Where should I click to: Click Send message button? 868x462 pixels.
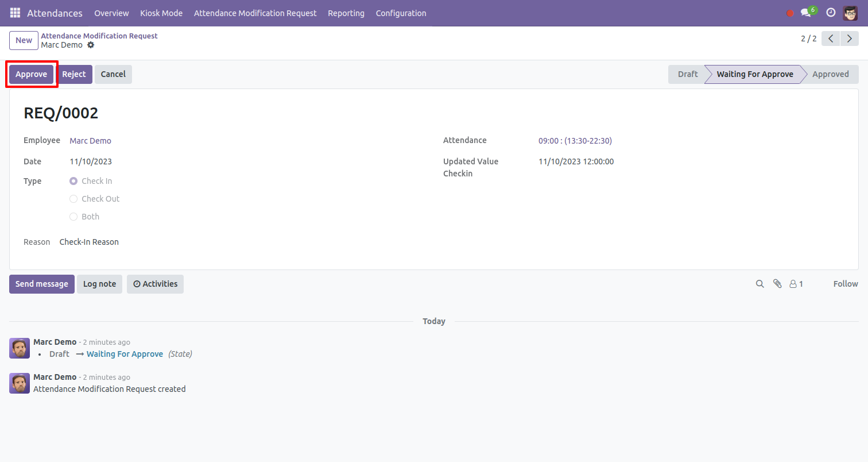(42, 284)
